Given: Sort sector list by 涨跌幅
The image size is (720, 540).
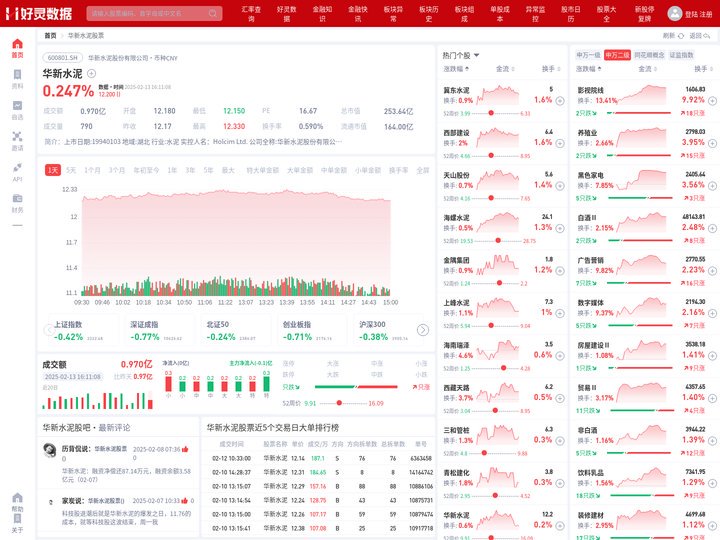Looking at the screenshot, I should (x=589, y=69).
